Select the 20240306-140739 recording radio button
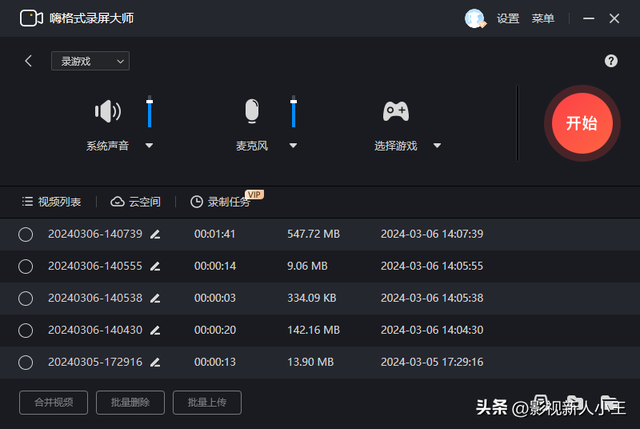The image size is (640, 429). (26, 234)
